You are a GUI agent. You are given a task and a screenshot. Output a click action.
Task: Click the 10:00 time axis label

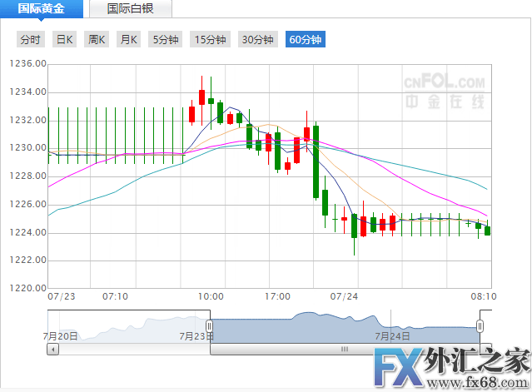point(211,297)
